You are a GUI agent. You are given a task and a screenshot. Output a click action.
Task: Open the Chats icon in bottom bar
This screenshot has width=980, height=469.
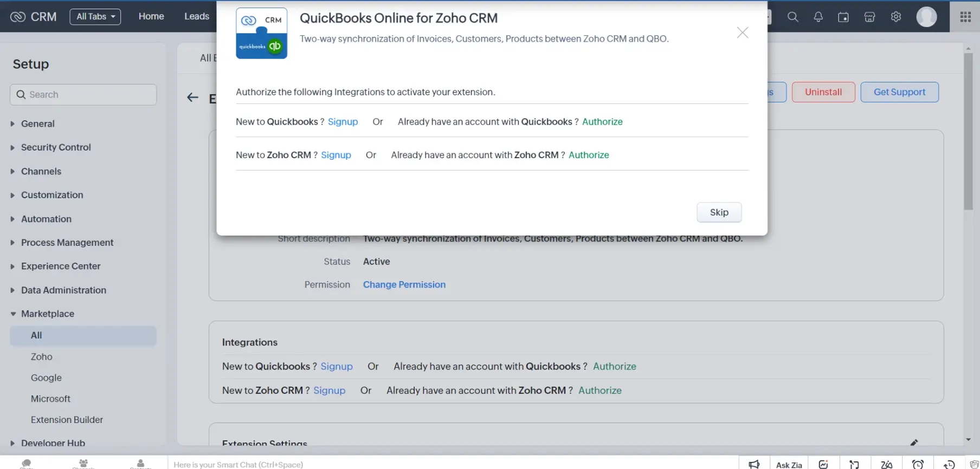click(26, 464)
